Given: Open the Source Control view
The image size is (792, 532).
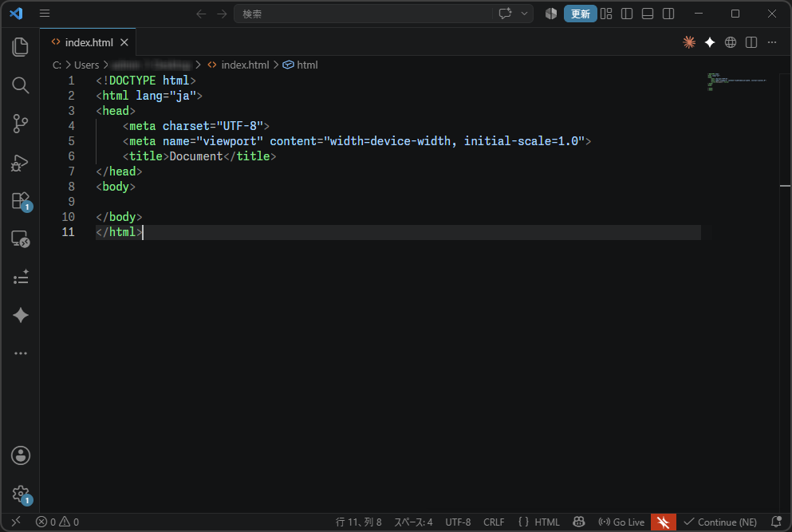Looking at the screenshot, I should click(20, 124).
